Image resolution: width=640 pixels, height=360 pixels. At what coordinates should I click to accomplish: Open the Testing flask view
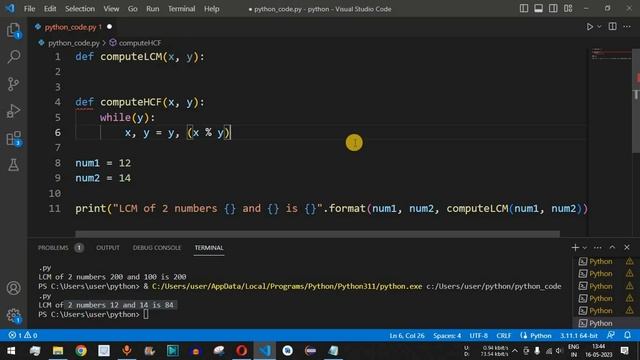point(13,165)
